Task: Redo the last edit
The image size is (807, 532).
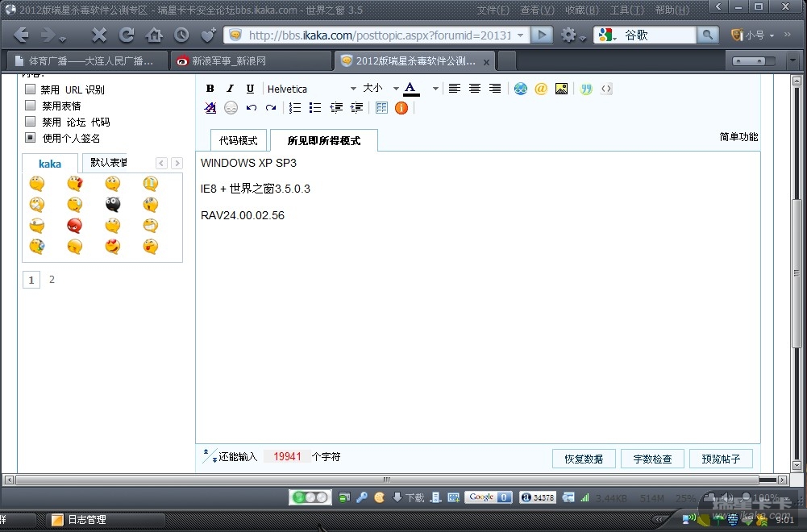Action: coord(271,107)
